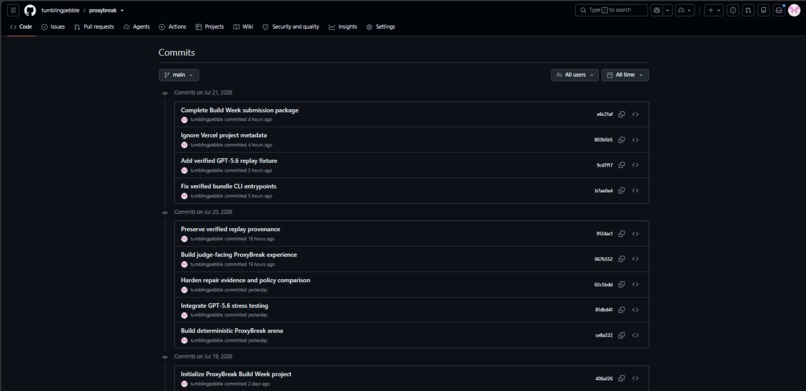
Task: Open the Preserve verified replay provenance commit
Action: [230, 229]
